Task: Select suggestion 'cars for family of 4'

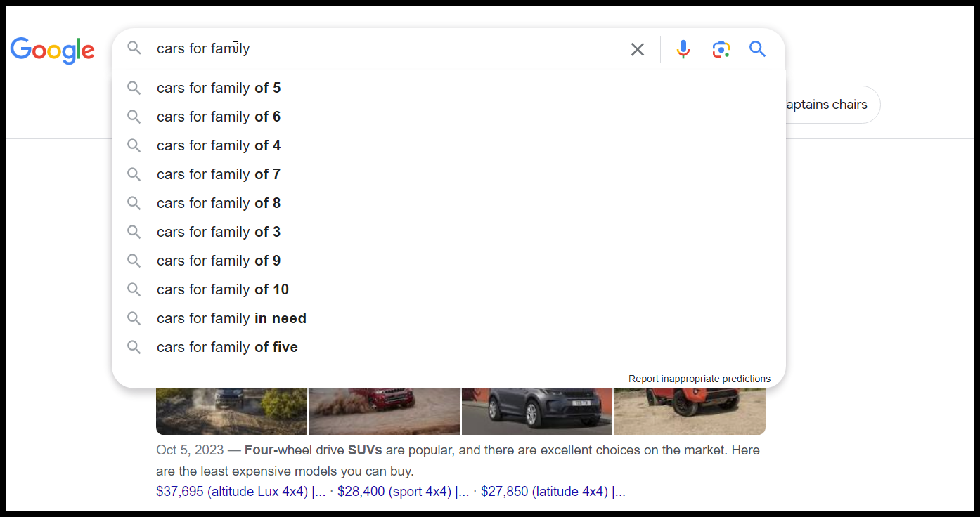Action: [x=219, y=145]
